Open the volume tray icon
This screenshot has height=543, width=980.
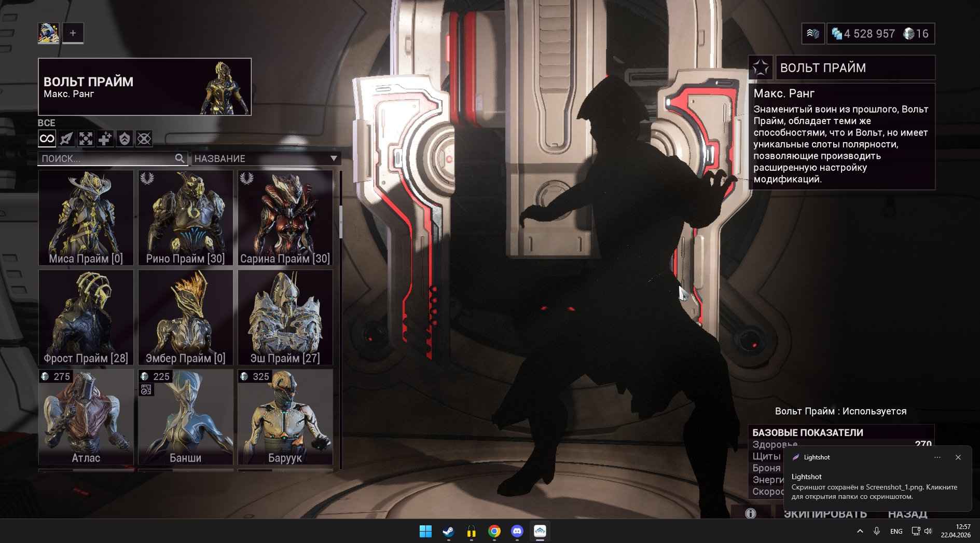(x=928, y=531)
